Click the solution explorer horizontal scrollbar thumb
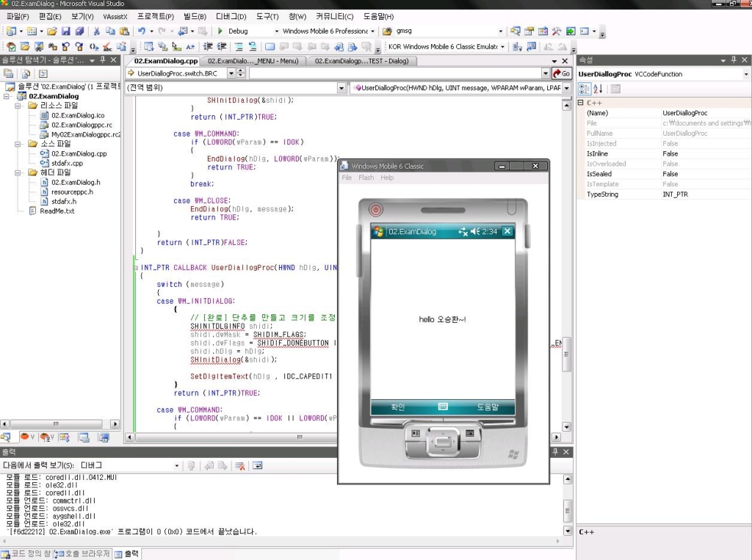This screenshot has width=752, height=560. click(x=56, y=423)
